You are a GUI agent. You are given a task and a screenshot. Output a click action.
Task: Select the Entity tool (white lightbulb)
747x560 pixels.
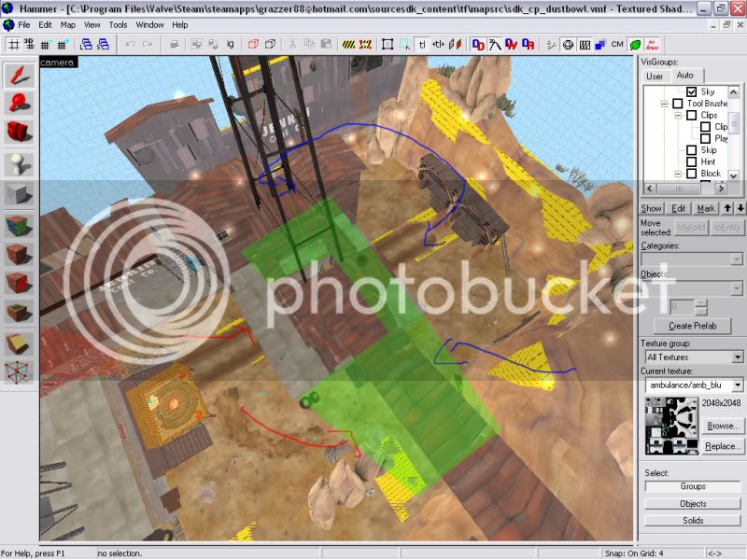tap(19, 164)
